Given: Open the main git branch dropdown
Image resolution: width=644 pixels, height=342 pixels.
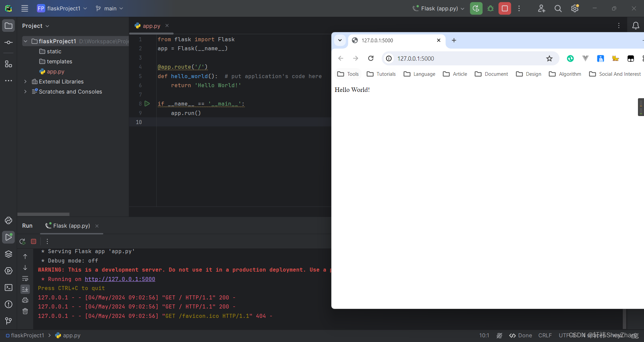Looking at the screenshot, I should click(x=109, y=8).
